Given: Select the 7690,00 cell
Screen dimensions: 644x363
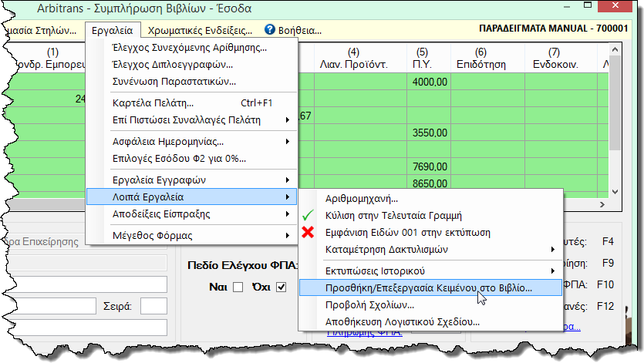Looking at the screenshot, I should tap(429, 166).
